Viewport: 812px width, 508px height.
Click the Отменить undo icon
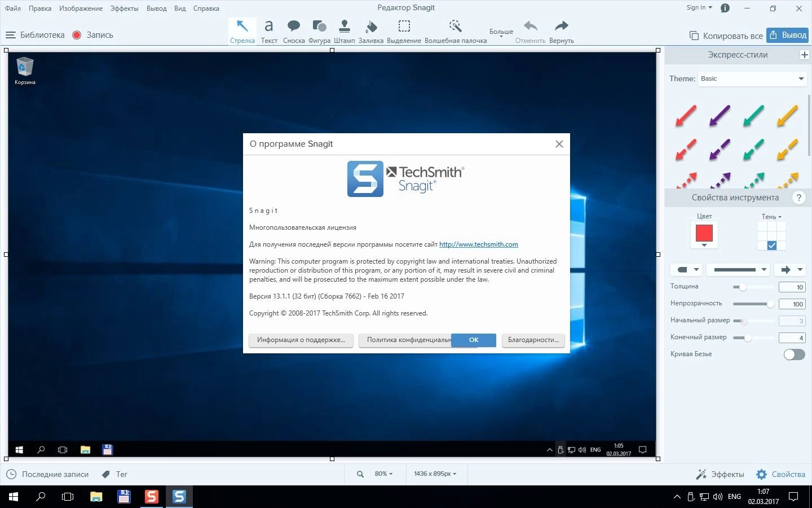[531, 26]
